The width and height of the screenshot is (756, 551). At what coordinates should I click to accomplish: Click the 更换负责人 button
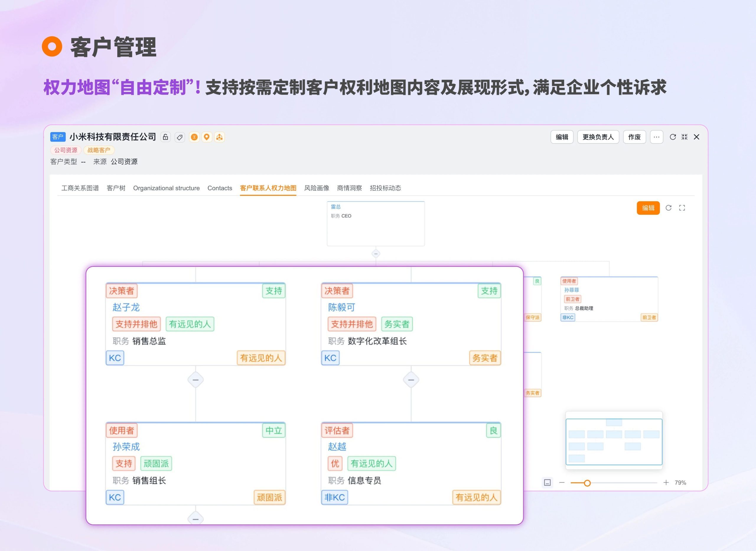598,137
